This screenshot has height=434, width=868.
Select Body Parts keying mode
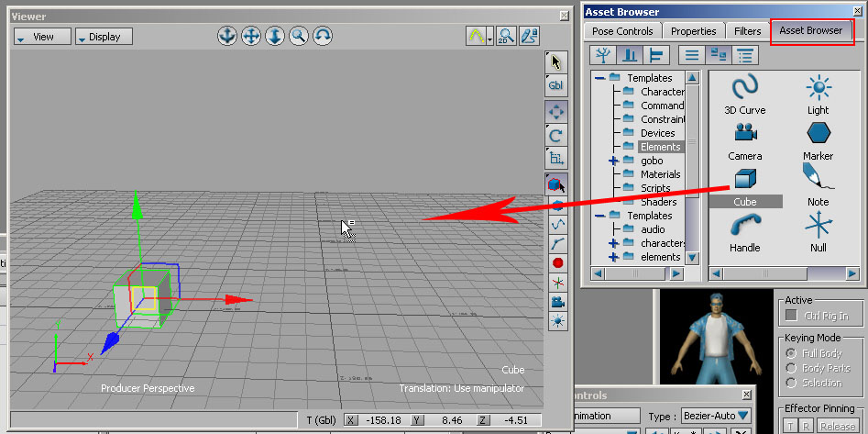[792, 368]
